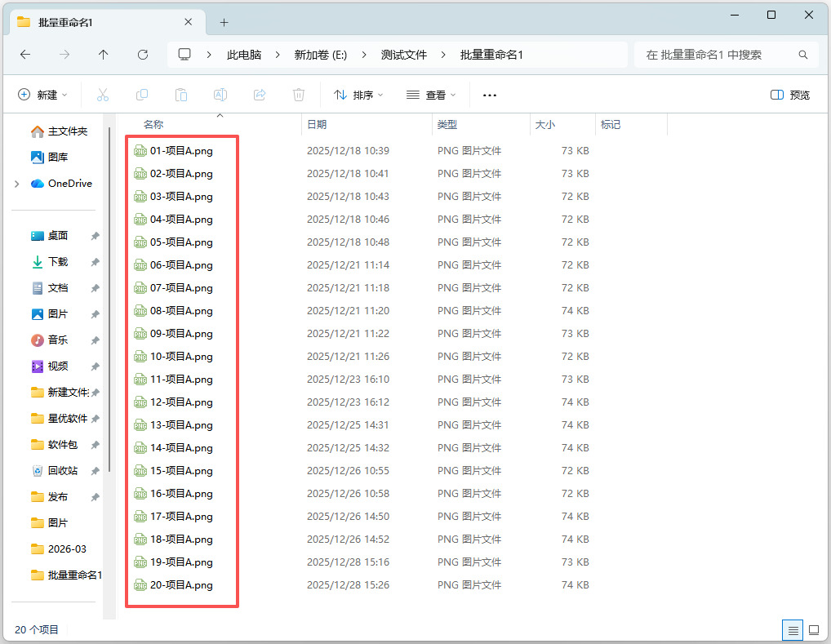The width and height of the screenshot is (831, 644).
Task: Sort by the 名称 column header
Action: click(x=153, y=125)
